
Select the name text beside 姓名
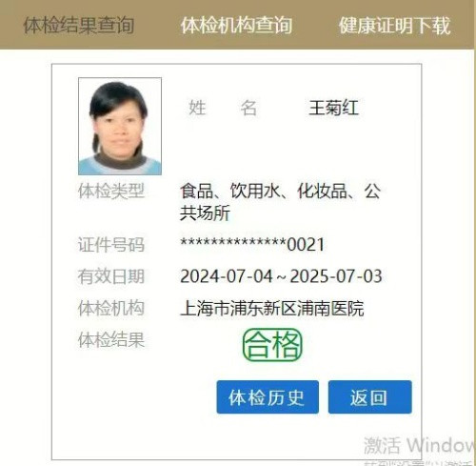[334, 108]
